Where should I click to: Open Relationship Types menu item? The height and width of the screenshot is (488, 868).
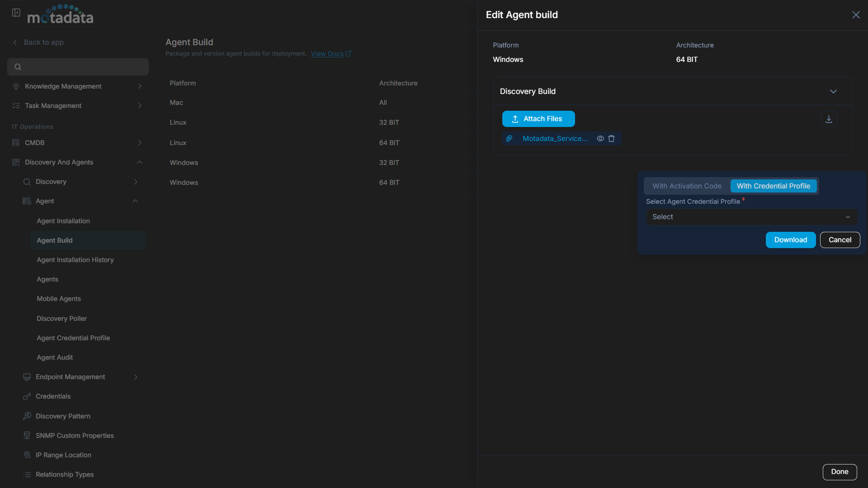(65, 474)
